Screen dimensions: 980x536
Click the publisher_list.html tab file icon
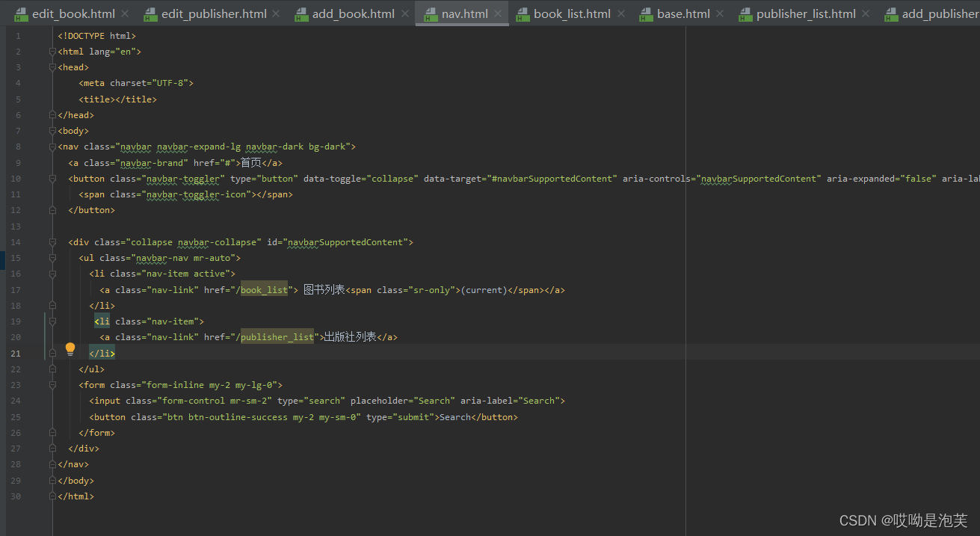tap(745, 13)
